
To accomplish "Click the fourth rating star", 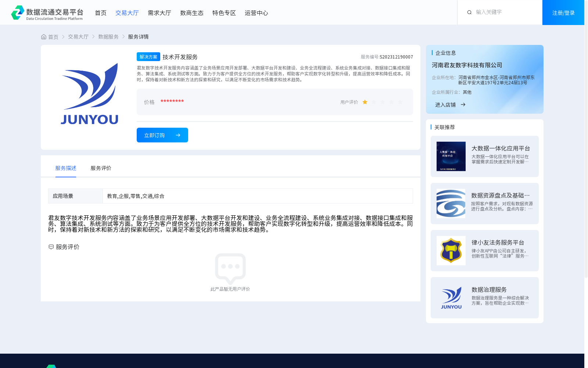I will click(x=391, y=102).
